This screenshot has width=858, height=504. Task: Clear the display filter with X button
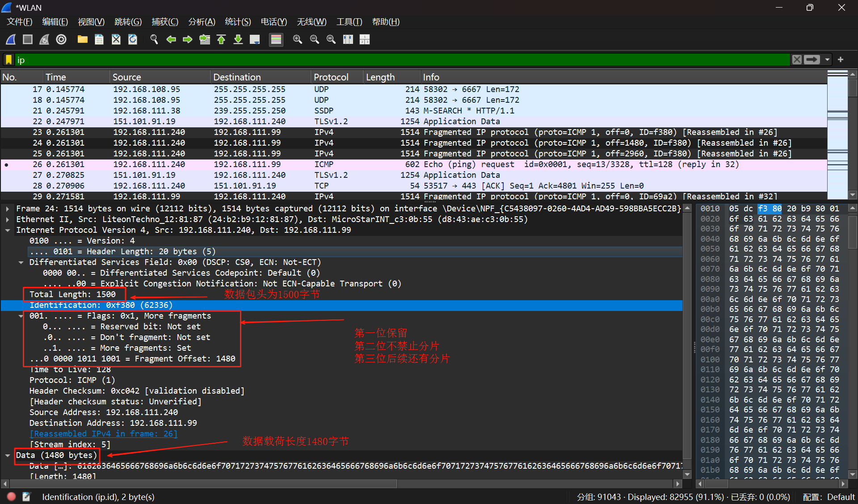tap(797, 59)
